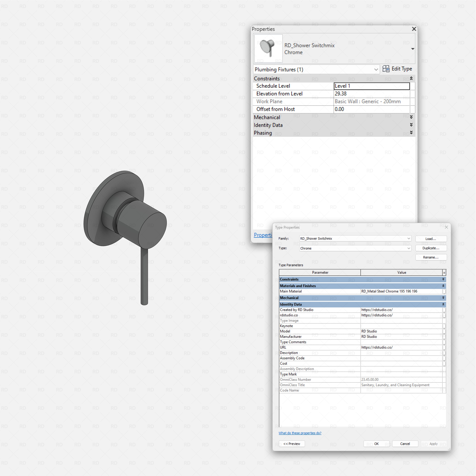Click Cancel in Type Properties

click(405, 444)
